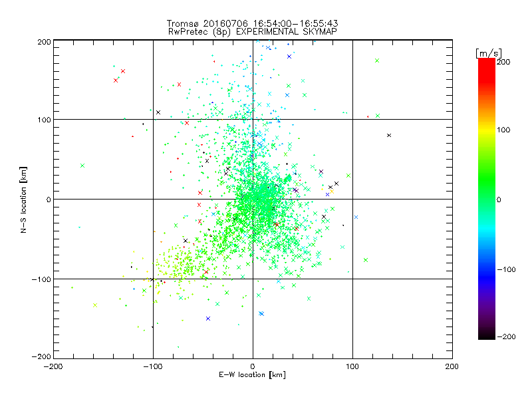Click the colorbar label '-200'

[506, 336]
